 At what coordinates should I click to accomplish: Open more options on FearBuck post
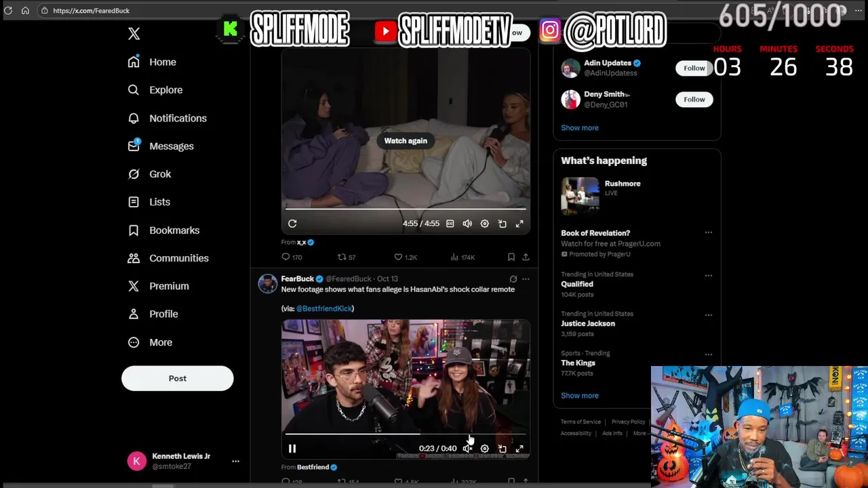pyautogui.click(x=526, y=279)
